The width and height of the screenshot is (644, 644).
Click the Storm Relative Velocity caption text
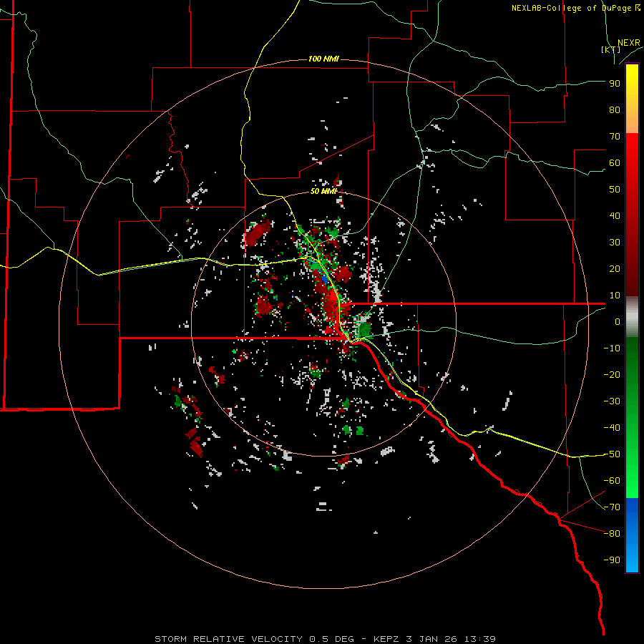pyautogui.click(x=325, y=639)
